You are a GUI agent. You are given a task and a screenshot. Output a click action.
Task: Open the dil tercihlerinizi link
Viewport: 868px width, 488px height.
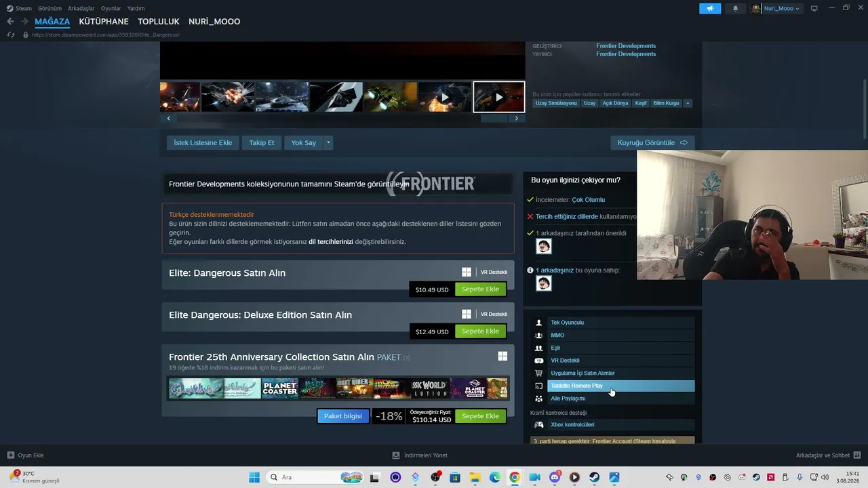(331, 241)
